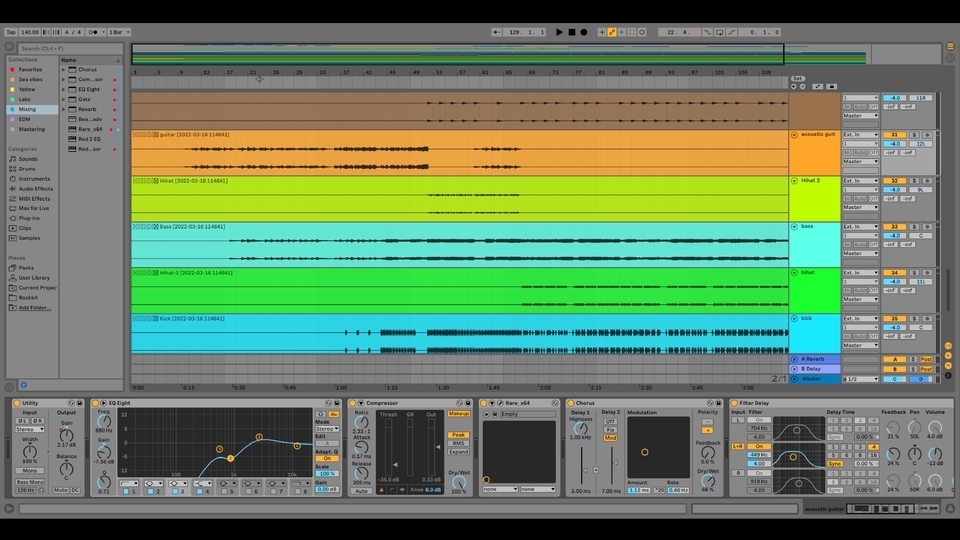Select the Red 2 EQ item in browser
This screenshot has width=960, height=540.
(89, 139)
